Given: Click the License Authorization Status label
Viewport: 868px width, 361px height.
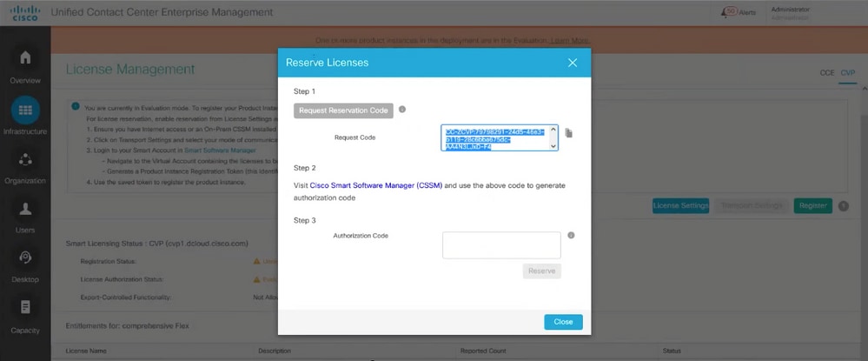Looking at the screenshot, I should tap(122, 279).
